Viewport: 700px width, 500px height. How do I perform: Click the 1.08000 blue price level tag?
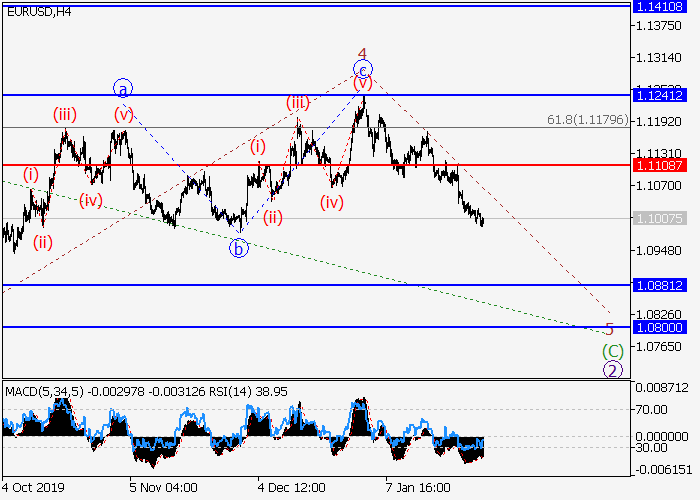point(659,327)
